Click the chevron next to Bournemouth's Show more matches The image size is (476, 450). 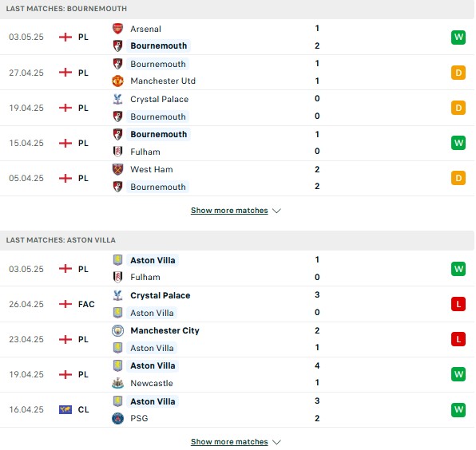coord(276,211)
